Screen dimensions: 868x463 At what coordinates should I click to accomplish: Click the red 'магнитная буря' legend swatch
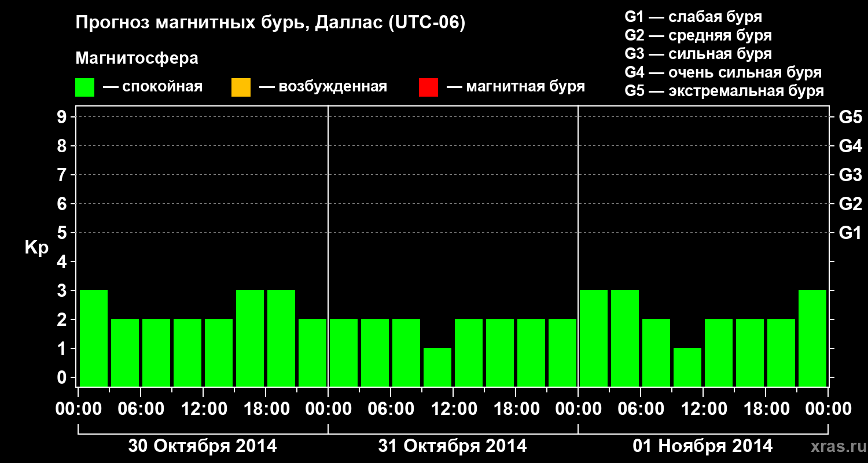click(x=428, y=87)
